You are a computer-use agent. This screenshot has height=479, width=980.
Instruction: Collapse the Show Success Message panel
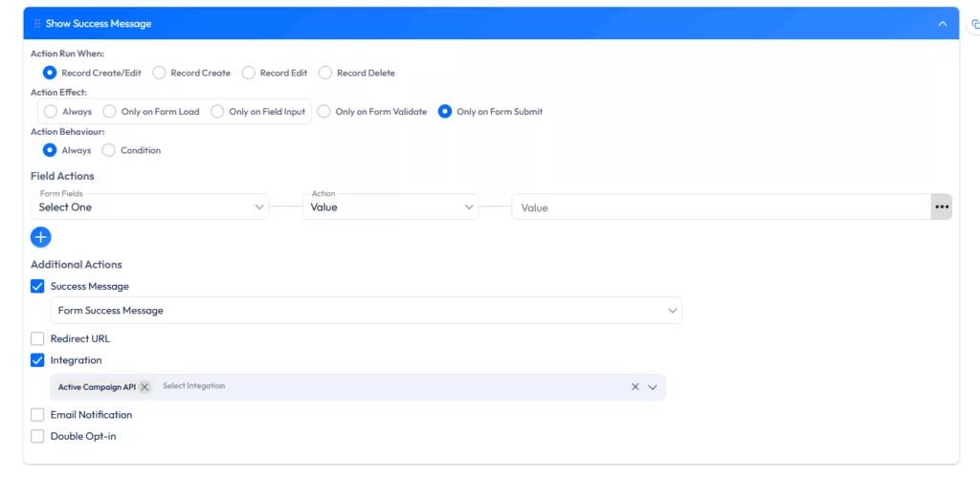point(942,24)
